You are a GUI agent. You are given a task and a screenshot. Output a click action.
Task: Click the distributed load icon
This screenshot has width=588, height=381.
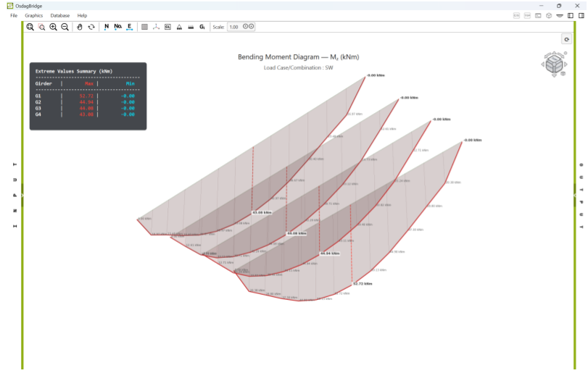pyautogui.click(x=191, y=27)
